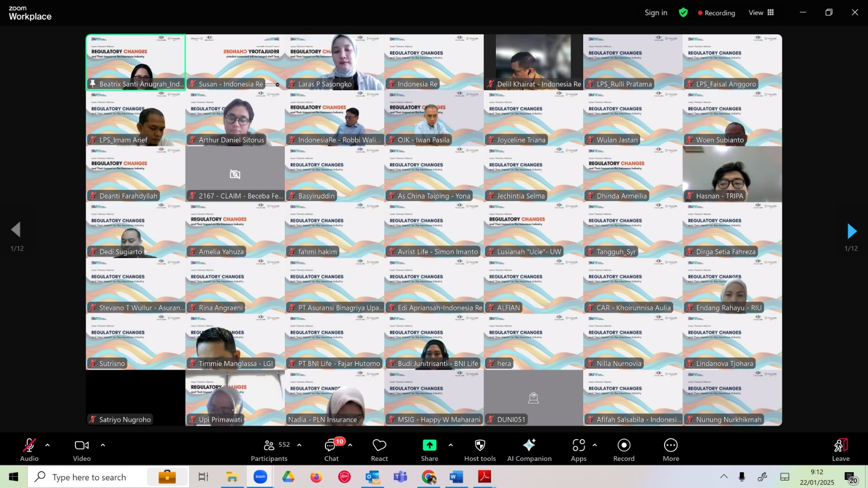Go to next gallery page arrow
868x488 pixels.
coord(852,231)
